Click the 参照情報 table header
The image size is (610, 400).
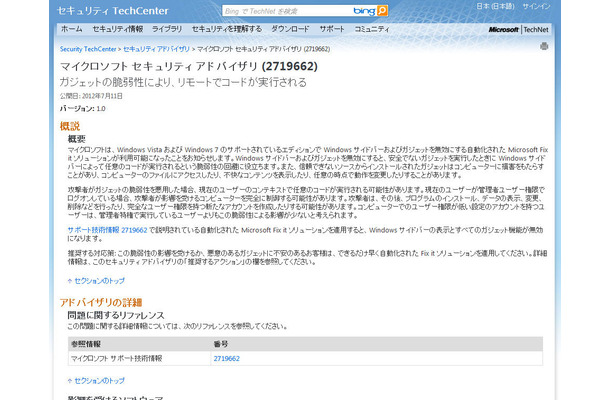(86, 344)
